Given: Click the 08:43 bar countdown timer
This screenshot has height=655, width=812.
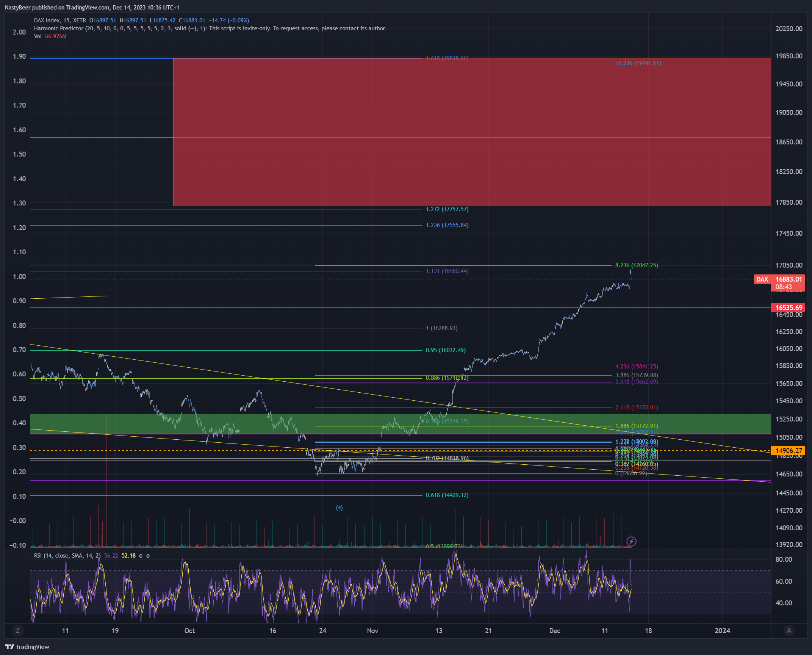Looking at the screenshot, I should pos(784,287).
